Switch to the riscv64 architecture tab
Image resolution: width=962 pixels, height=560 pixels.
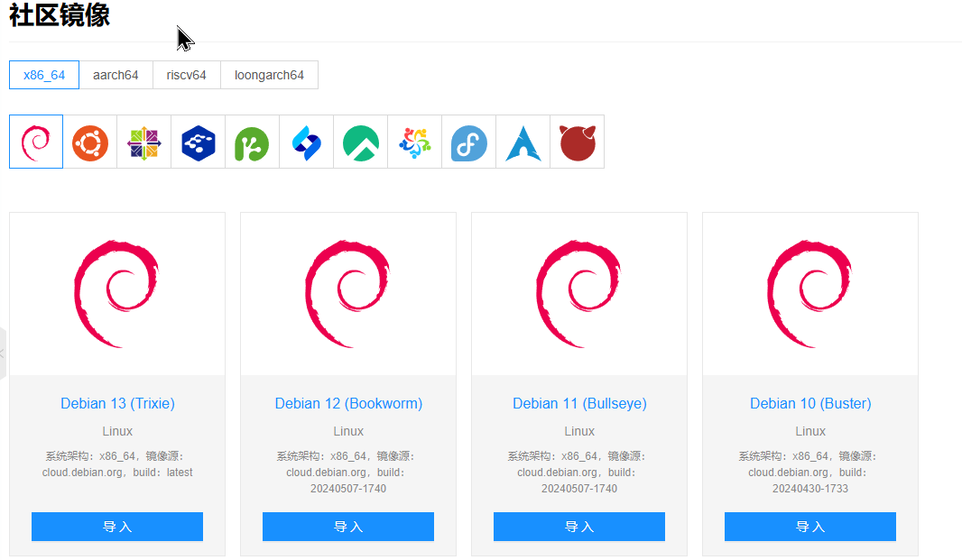tap(187, 75)
